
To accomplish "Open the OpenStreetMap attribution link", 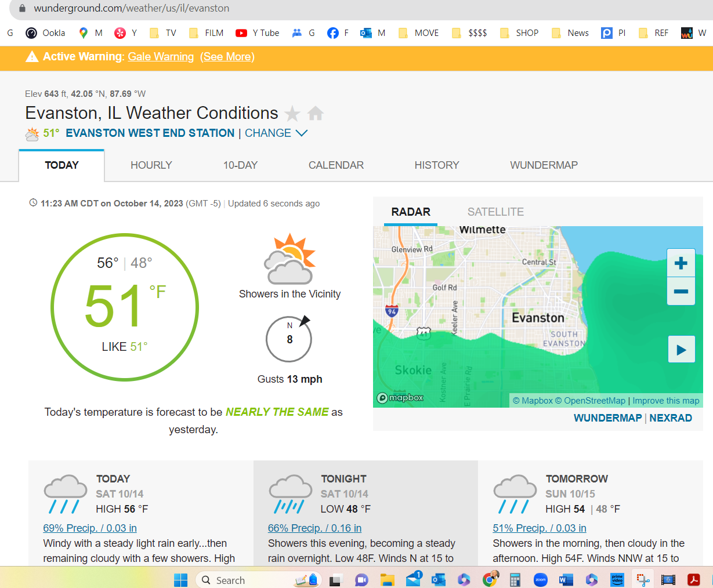I will point(590,401).
